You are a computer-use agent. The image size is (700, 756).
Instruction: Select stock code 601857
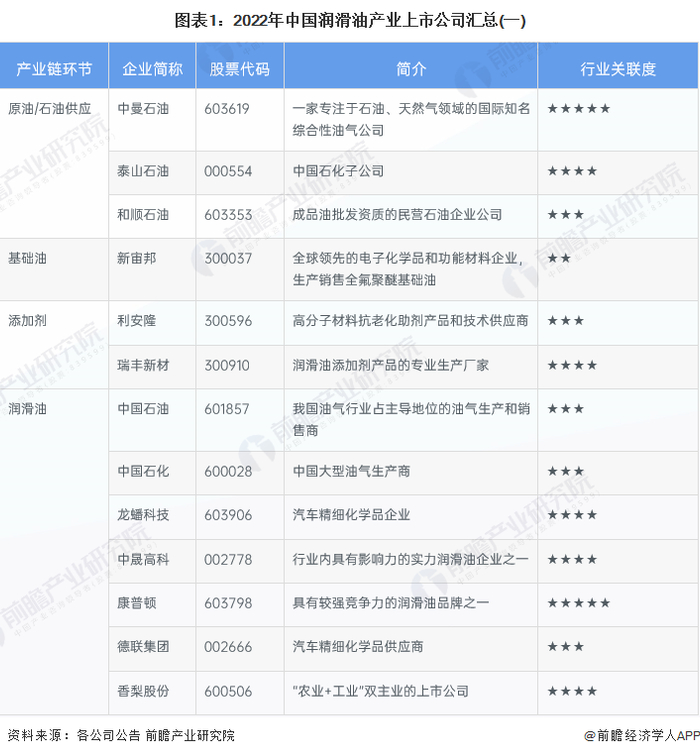227,408
